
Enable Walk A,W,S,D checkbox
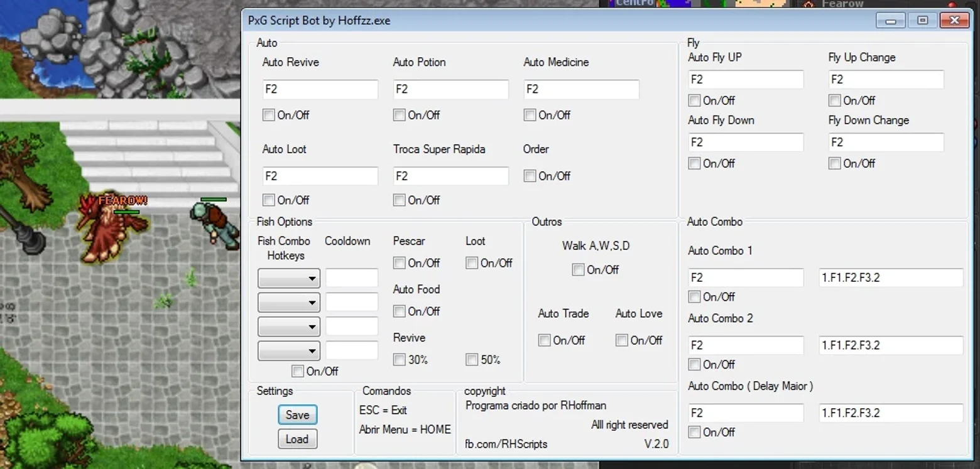pyautogui.click(x=578, y=269)
